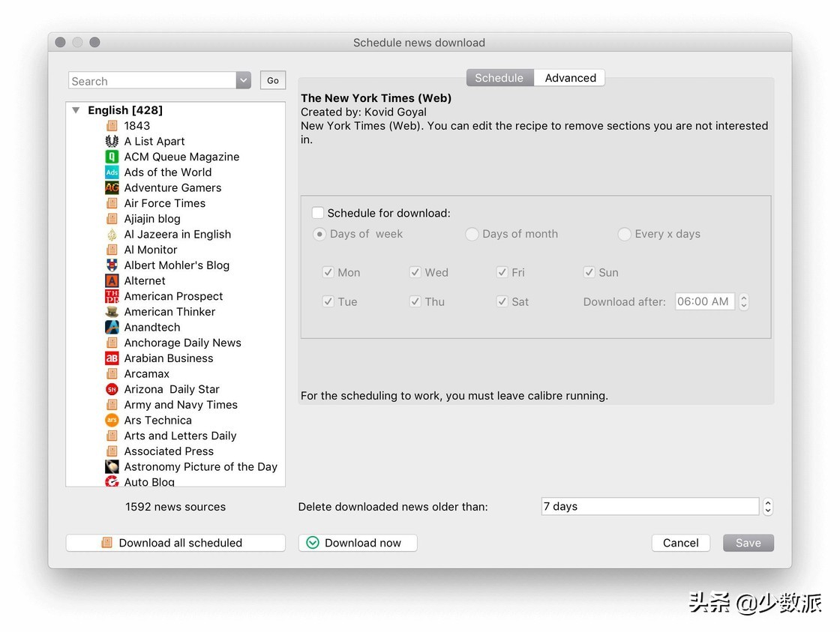Click the Anandtech icon
This screenshot has height=632, width=840.
tap(112, 328)
